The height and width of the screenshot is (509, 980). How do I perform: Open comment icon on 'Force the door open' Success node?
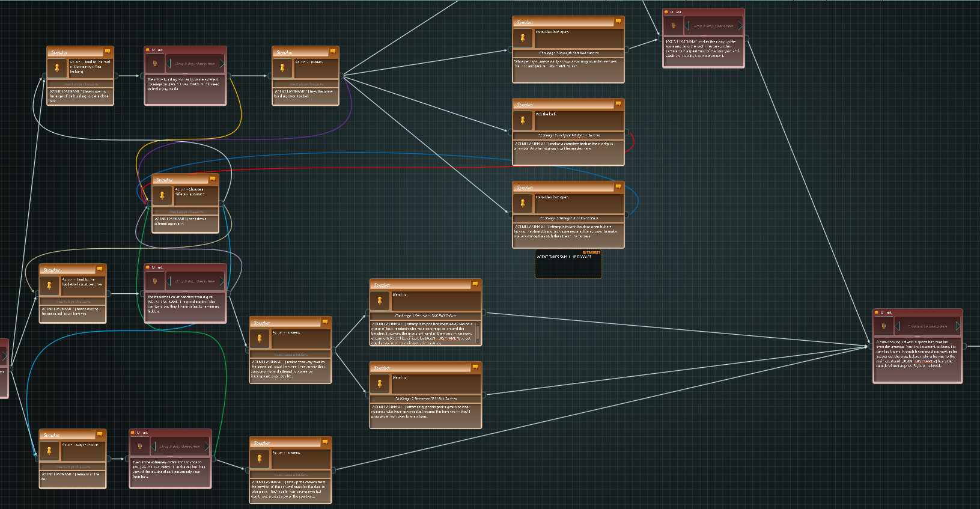[x=618, y=22]
